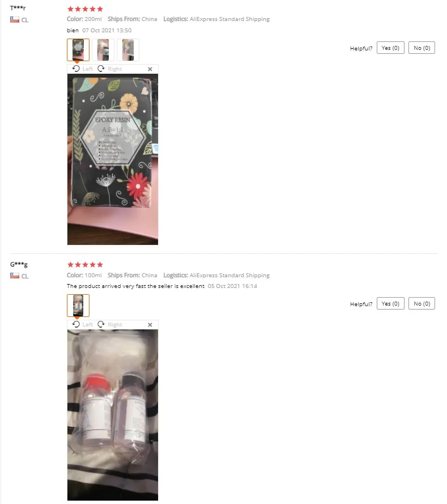Rotate T***r's review photo right
The height and width of the screenshot is (504, 447).
coord(110,69)
